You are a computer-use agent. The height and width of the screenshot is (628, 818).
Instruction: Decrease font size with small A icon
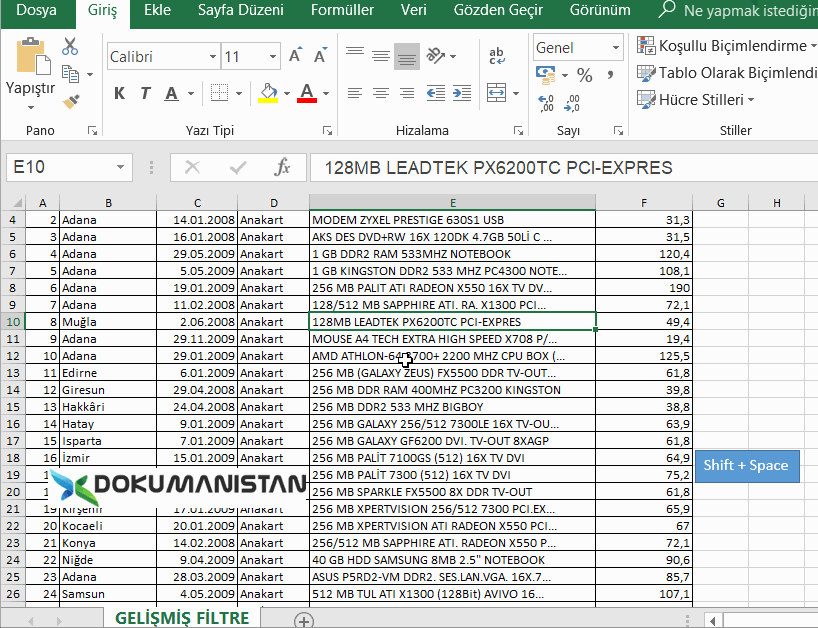(320, 55)
